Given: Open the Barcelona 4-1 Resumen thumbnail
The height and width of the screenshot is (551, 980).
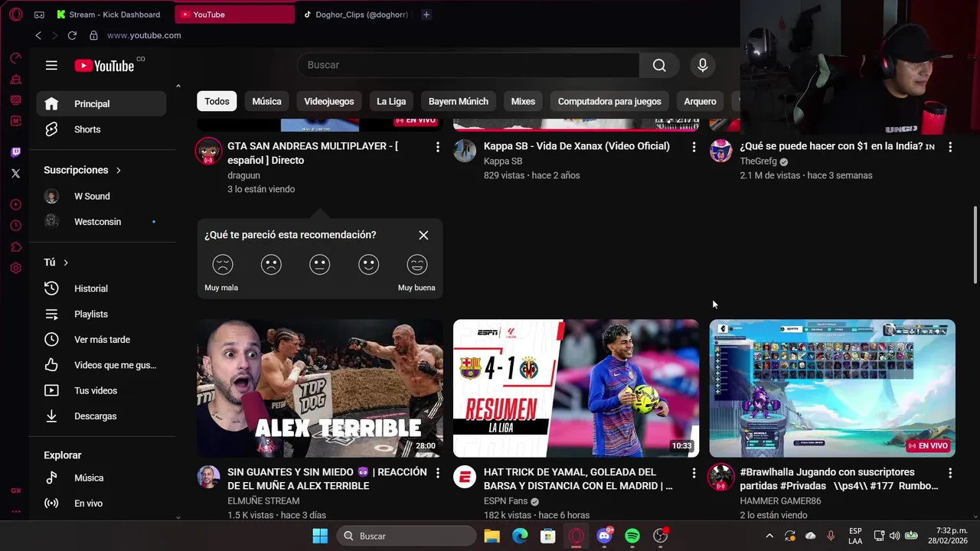Looking at the screenshot, I should click(x=576, y=388).
